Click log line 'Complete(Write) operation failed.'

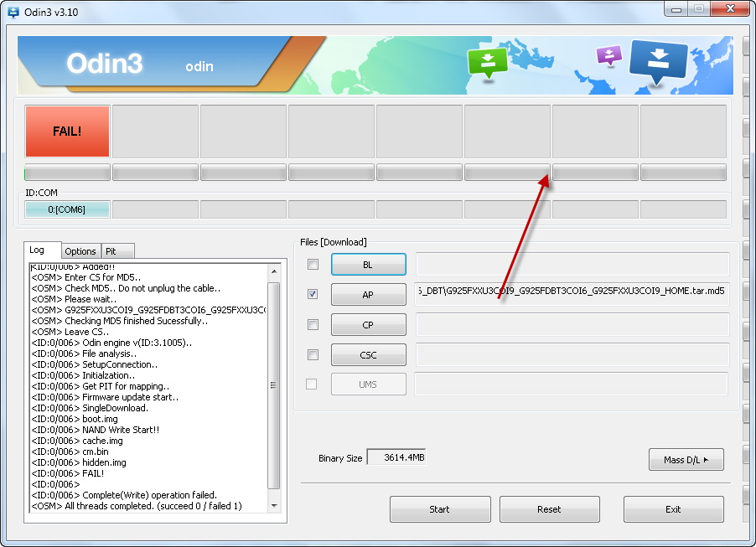[124, 495]
